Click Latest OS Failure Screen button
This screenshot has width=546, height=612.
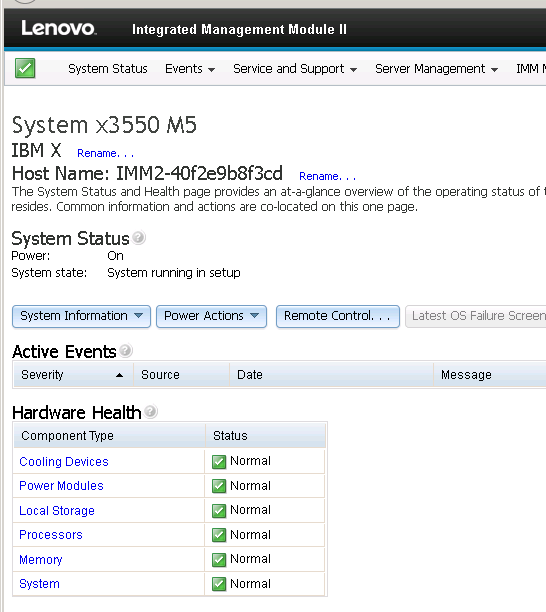click(476, 316)
